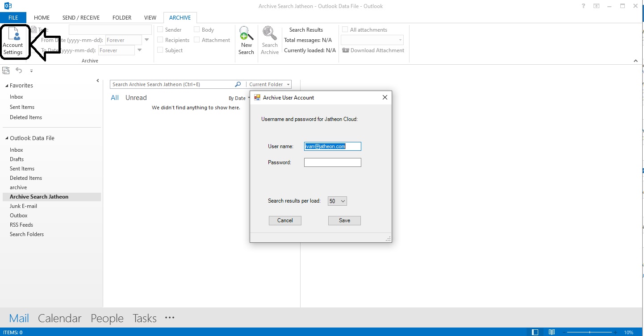
Task: Go to Calendar in the navigation bar
Action: (x=60, y=318)
